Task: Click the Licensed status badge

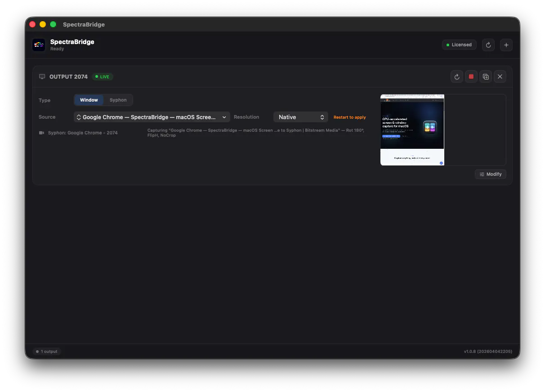Action: coord(459,45)
